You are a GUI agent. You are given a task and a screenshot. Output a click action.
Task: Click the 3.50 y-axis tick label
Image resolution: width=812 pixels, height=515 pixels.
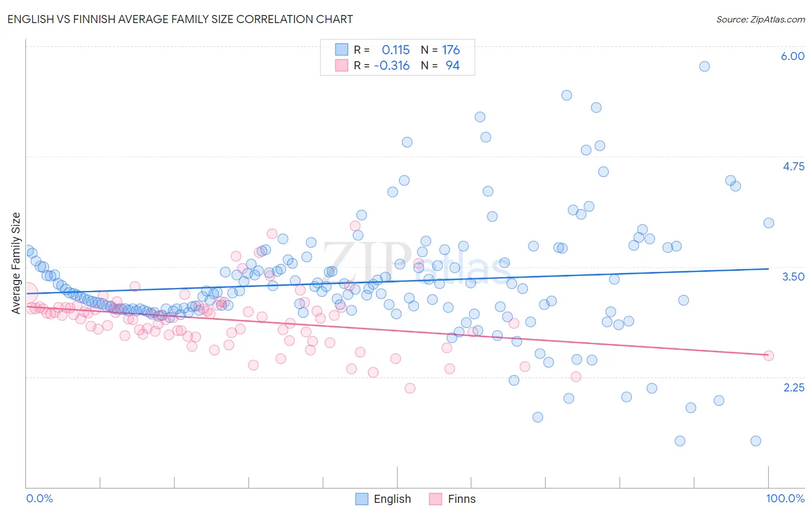click(793, 277)
